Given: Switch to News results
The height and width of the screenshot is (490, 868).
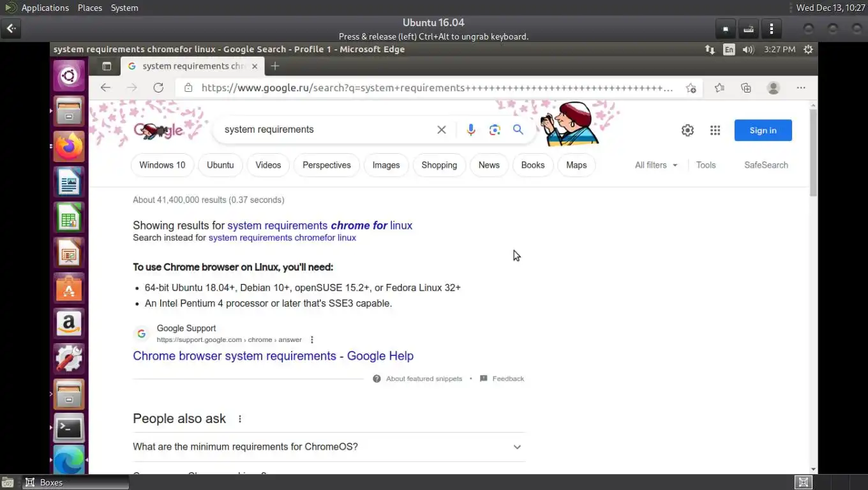Looking at the screenshot, I should [489, 165].
